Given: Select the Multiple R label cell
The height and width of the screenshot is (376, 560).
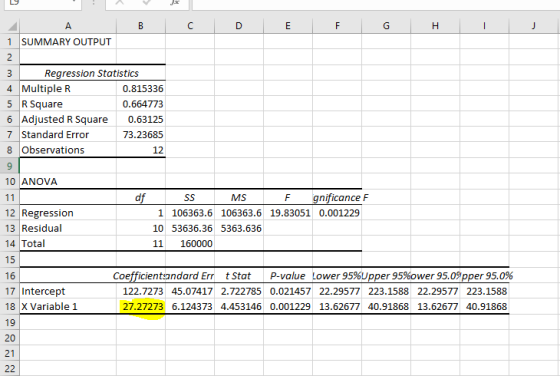Looking at the screenshot, I should (68, 89).
